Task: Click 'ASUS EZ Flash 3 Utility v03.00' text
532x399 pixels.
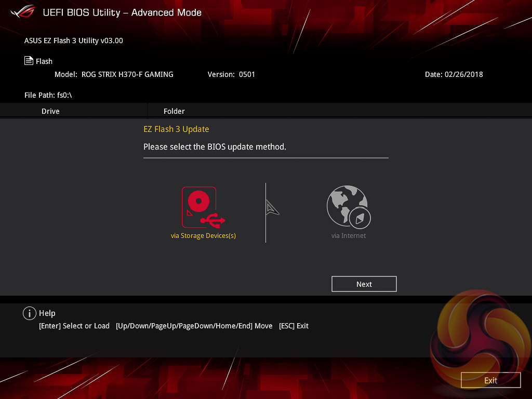Action: tap(74, 41)
